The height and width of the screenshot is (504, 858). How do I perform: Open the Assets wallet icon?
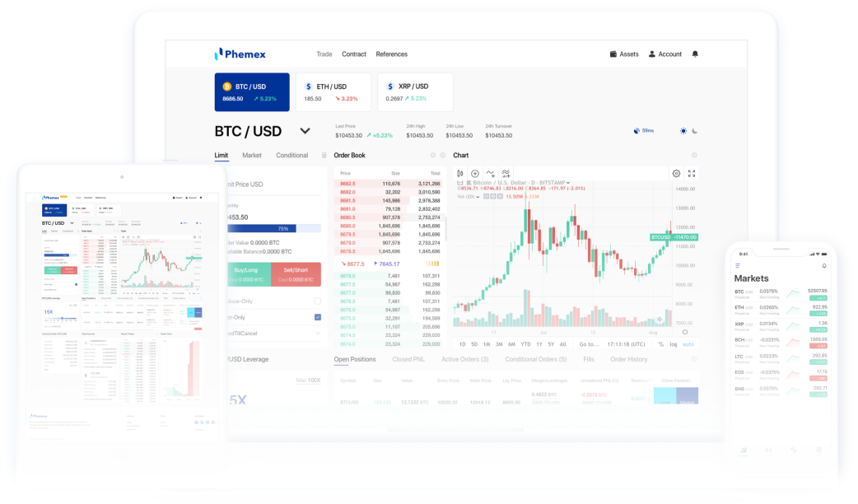click(x=613, y=54)
